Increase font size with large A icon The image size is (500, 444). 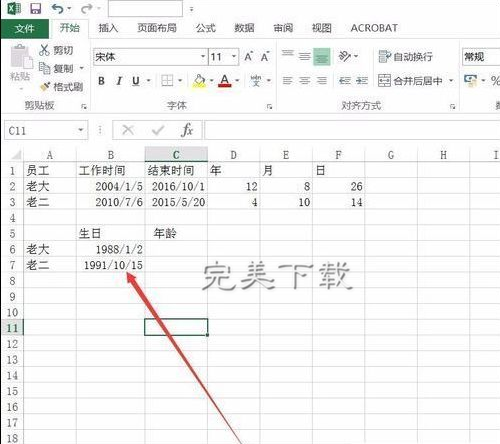[248, 56]
